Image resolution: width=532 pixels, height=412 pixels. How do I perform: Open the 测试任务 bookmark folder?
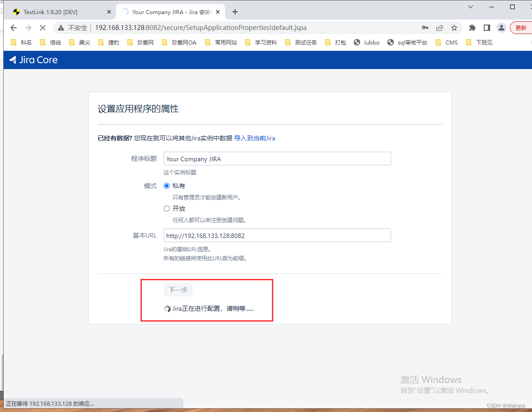301,42
